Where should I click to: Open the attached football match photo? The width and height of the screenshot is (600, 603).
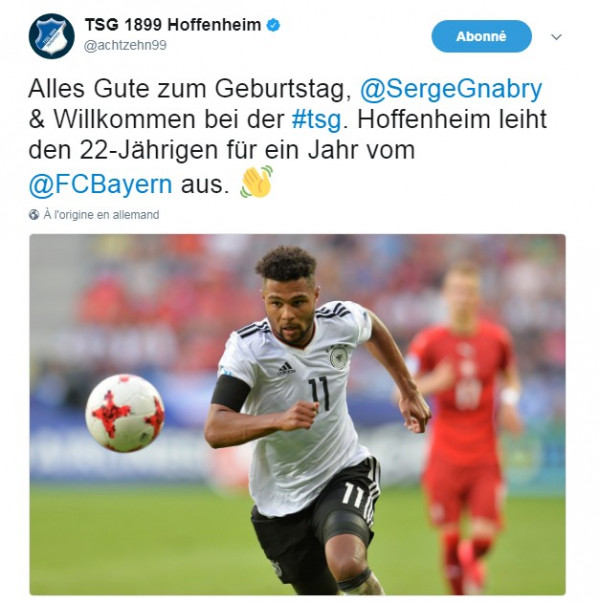tap(297, 415)
